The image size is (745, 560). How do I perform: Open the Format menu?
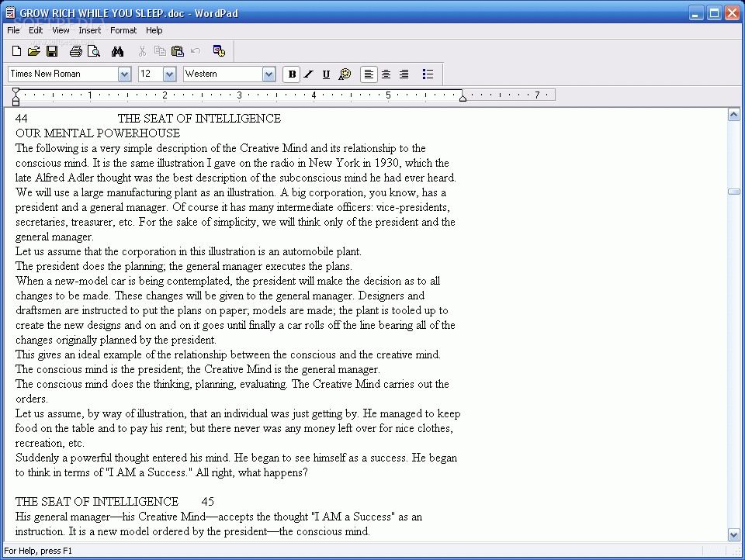click(123, 30)
